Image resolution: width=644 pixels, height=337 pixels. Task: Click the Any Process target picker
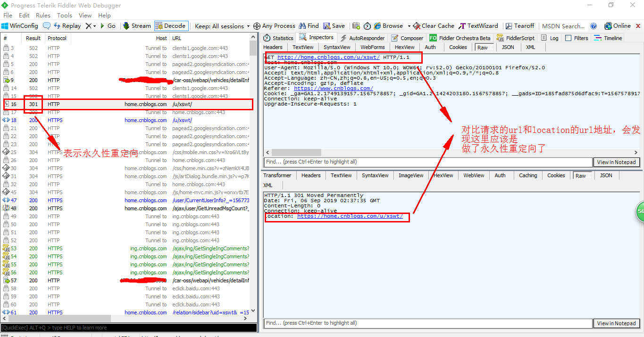[x=274, y=26]
